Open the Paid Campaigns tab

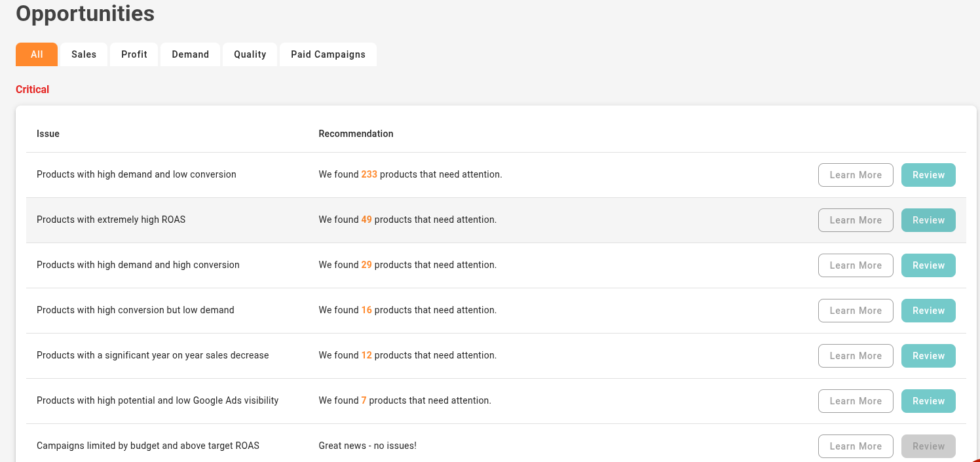click(328, 54)
